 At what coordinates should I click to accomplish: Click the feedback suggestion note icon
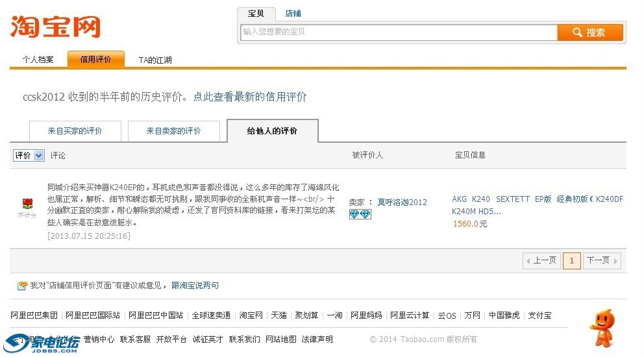click(x=23, y=286)
